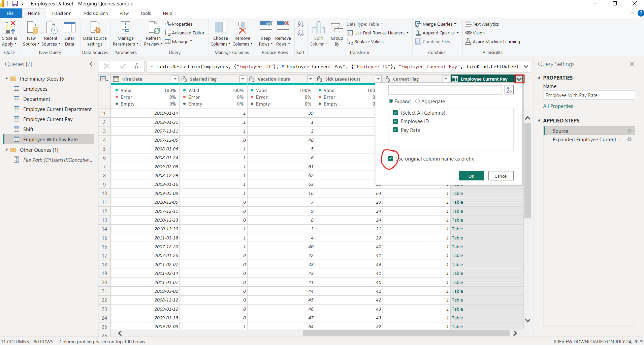The width and height of the screenshot is (644, 345).
Task: Switch to the Help tab
Action: (x=167, y=13)
